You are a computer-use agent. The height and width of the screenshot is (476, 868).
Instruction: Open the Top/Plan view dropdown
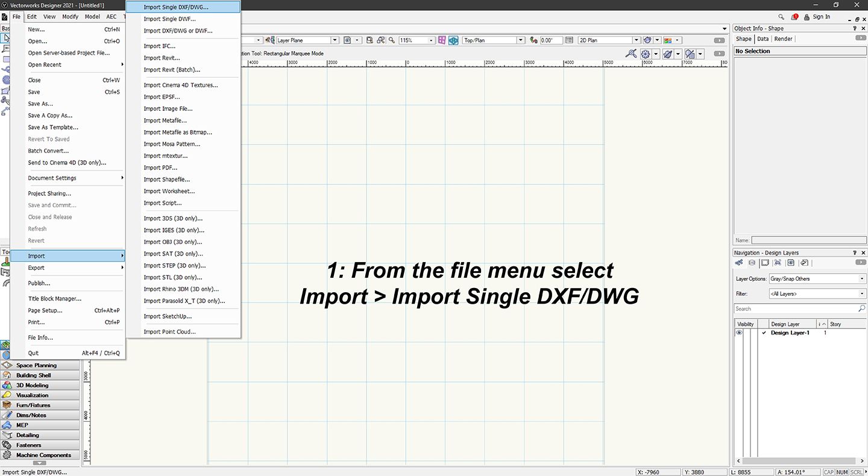pyautogui.click(x=521, y=40)
